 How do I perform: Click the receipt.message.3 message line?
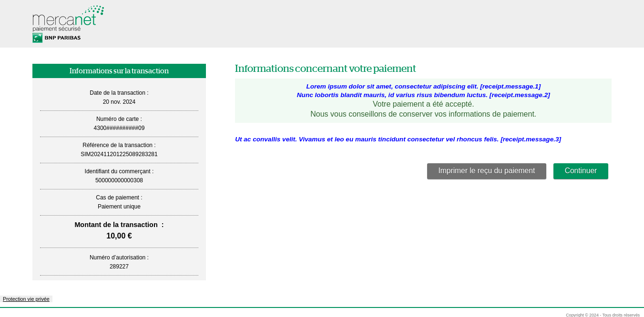[398, 139]
